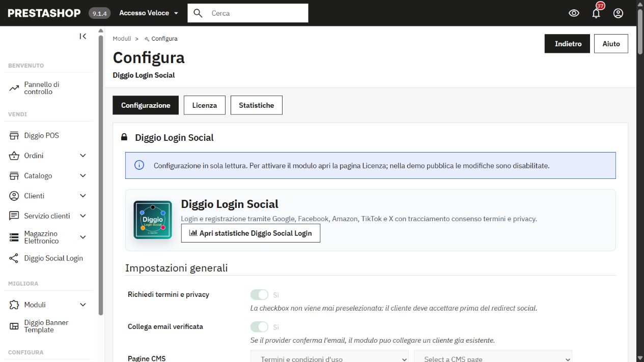Open Pannello di controllo menu item
The image size is (644, 362).
point(48,88)
